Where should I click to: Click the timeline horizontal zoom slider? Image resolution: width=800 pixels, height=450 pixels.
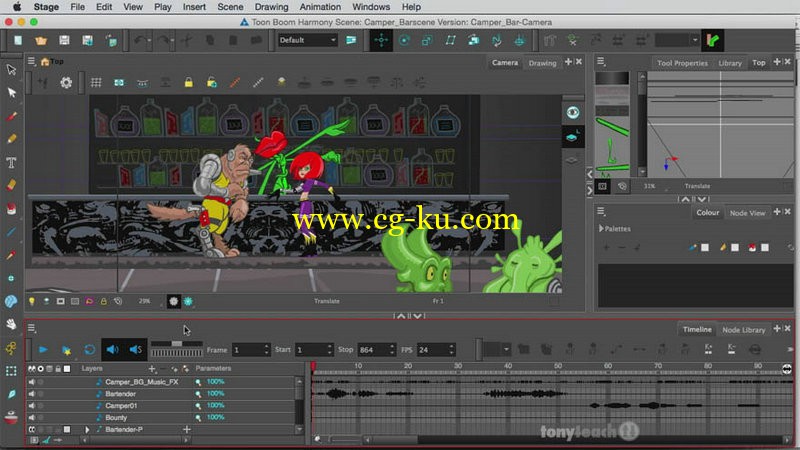(346, 439)
